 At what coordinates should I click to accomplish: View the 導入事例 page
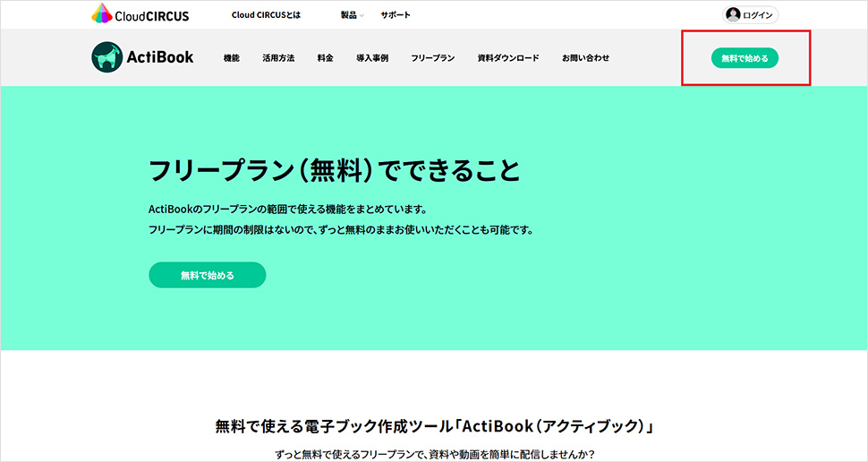pos(372,57)
